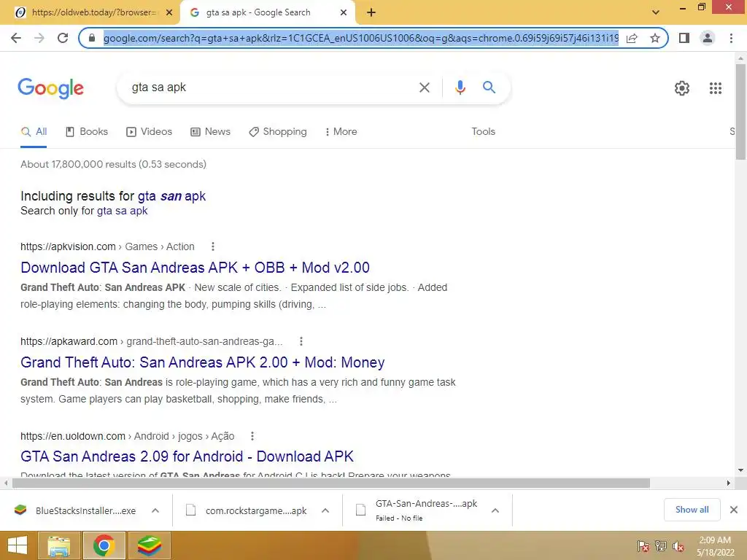Switch to Books results
This screenshot has height=560, width=747.
click(87, 132)
